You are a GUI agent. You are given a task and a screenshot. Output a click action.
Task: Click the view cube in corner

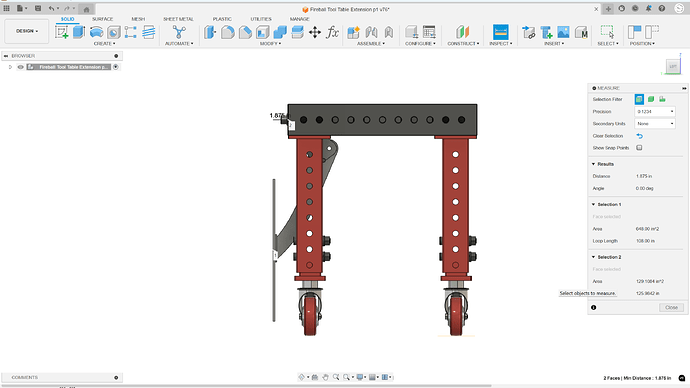point(673,66)
